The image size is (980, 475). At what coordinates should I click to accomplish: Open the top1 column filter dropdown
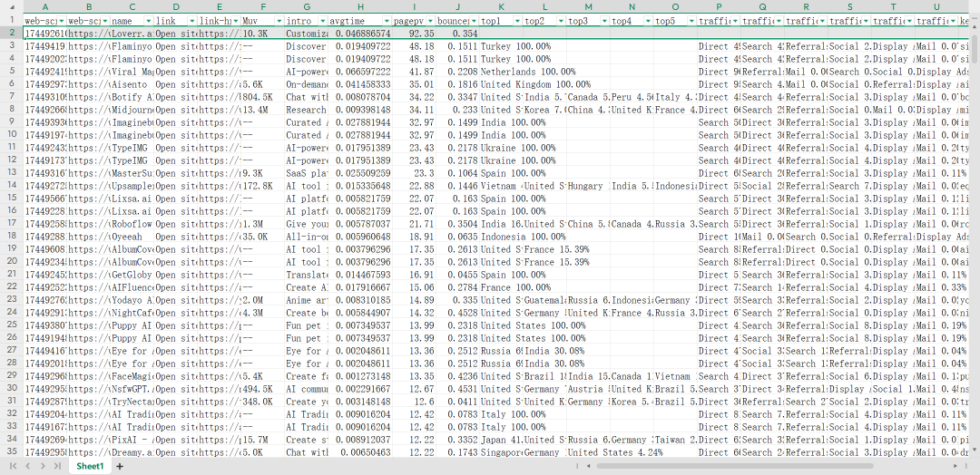(x=517, y=21)
